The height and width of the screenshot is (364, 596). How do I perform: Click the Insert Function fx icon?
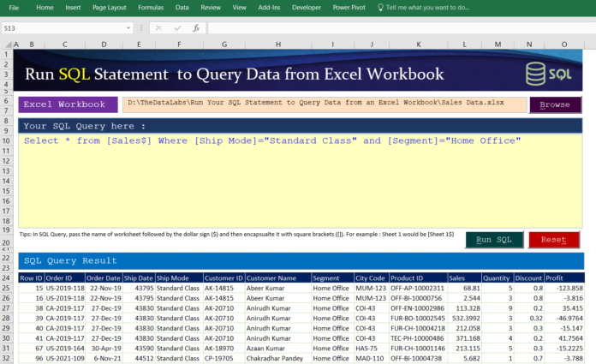[x=196, y=27]
